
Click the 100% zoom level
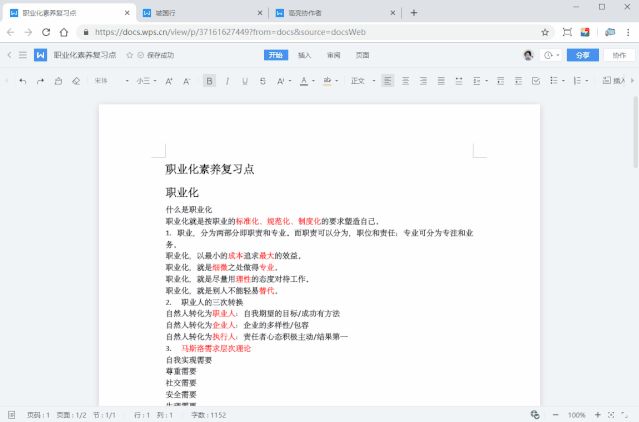[576, 415]
